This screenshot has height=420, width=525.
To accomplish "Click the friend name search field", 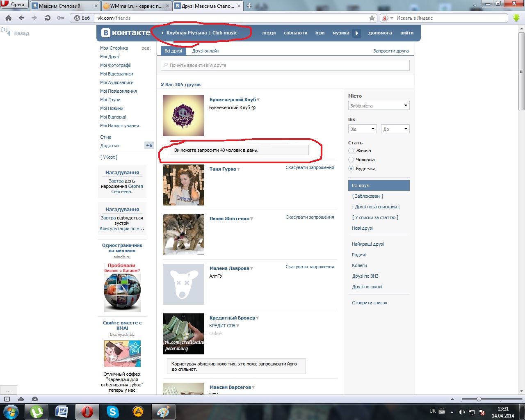I will [285, 65].
